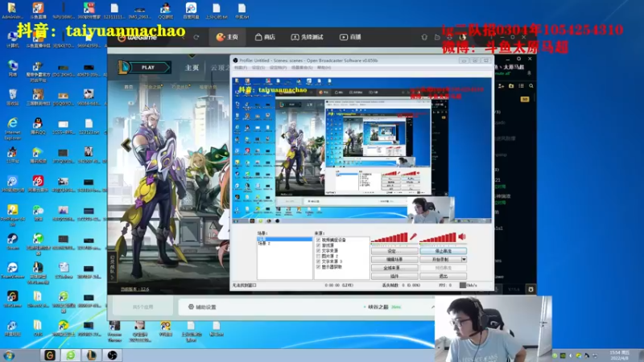Click OBS 停止串流 button
644x362 pixels.
[x=444, y=251]
